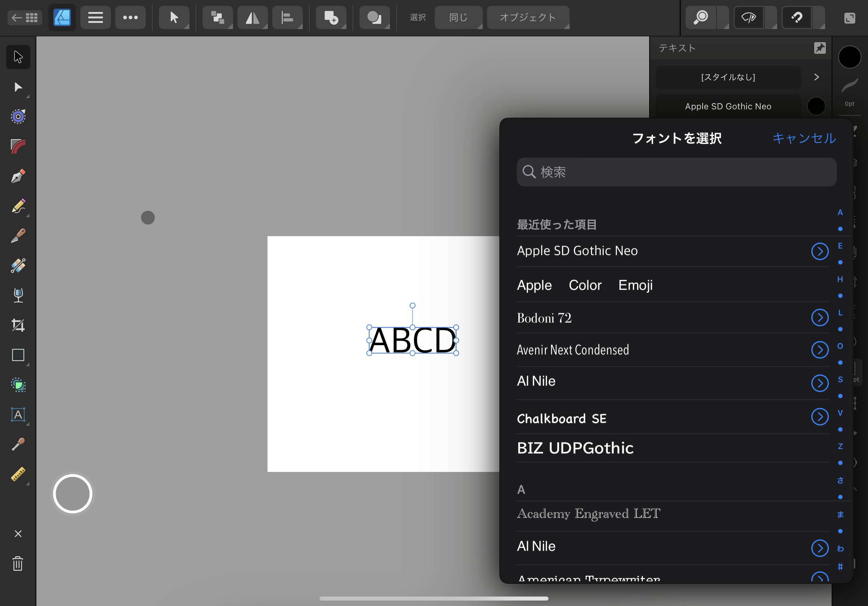The image size is (868, 606).
Task: Go back to the document gallery
Action: tap(25, 17)
